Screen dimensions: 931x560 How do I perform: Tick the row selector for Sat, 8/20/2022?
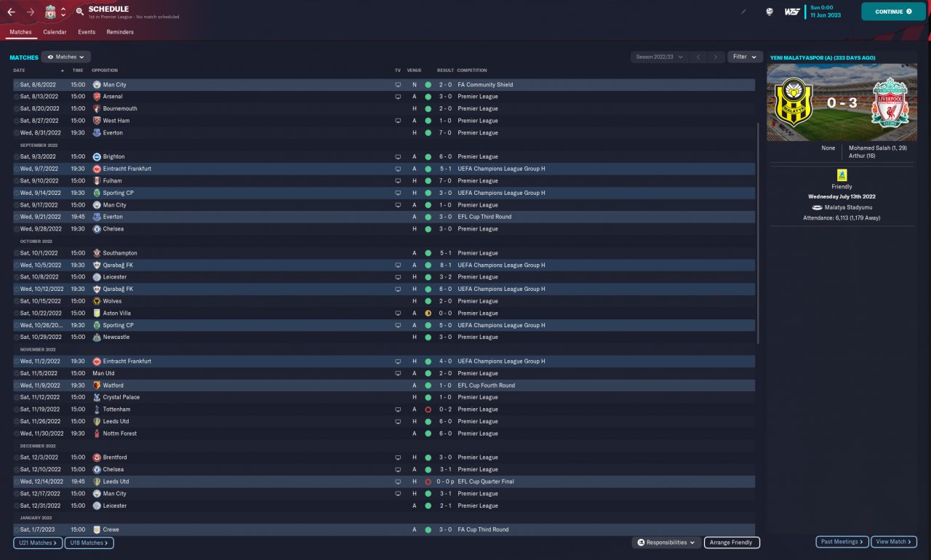click(16, 108)
